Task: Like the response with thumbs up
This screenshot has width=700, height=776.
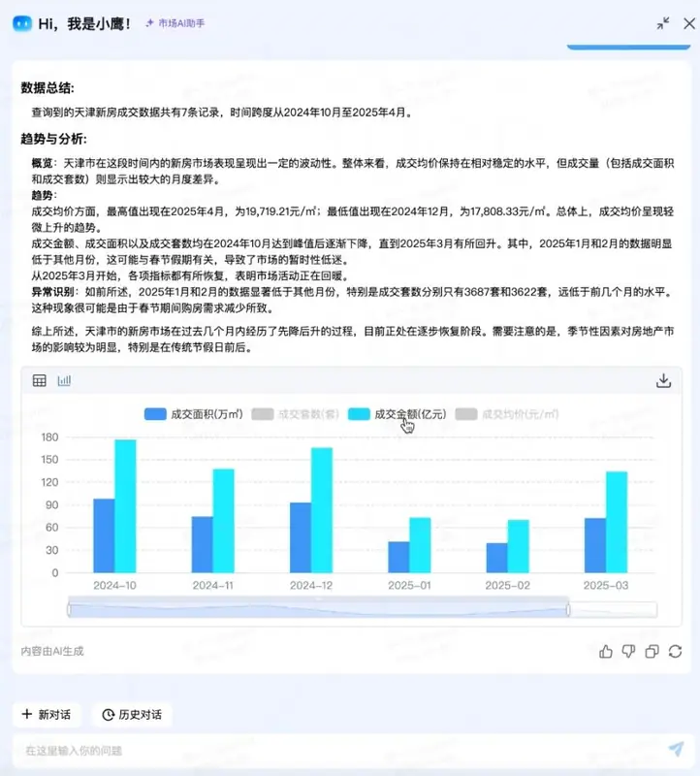Action: tap(606, 651)
